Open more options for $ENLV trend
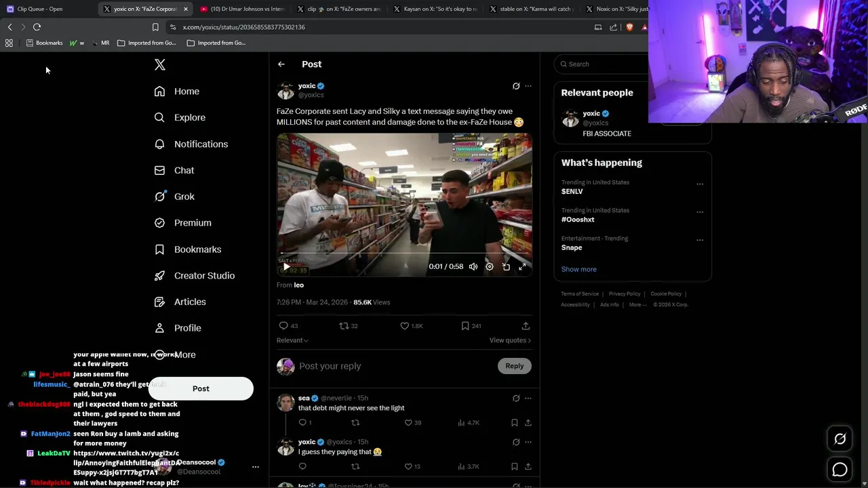This screenshot has width=868, height=488. tap(700, 184)
